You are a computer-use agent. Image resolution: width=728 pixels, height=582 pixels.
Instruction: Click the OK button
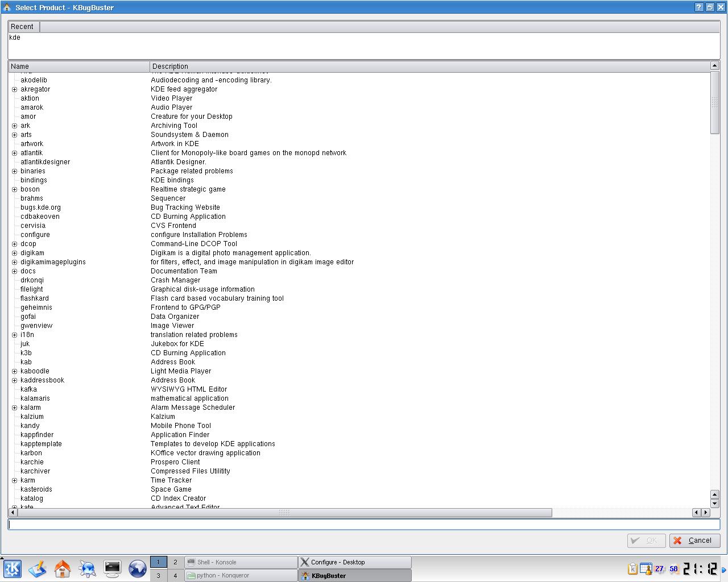646,541
